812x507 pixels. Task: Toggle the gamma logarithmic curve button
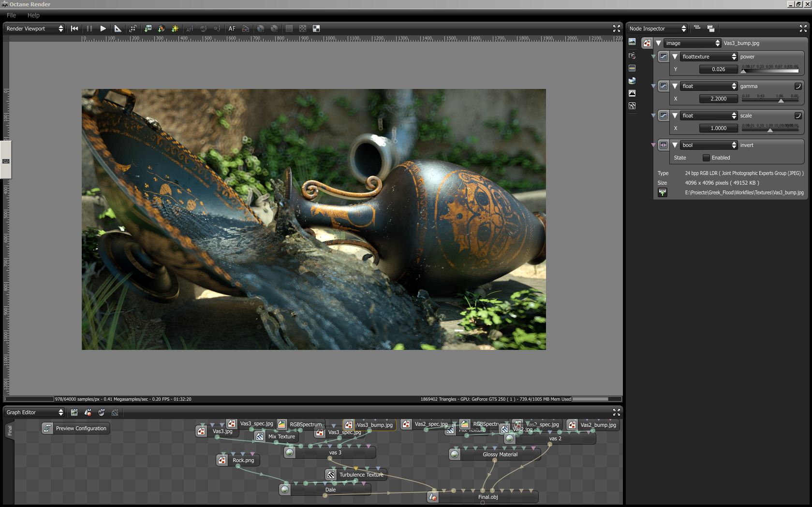(x=797, y=86)
